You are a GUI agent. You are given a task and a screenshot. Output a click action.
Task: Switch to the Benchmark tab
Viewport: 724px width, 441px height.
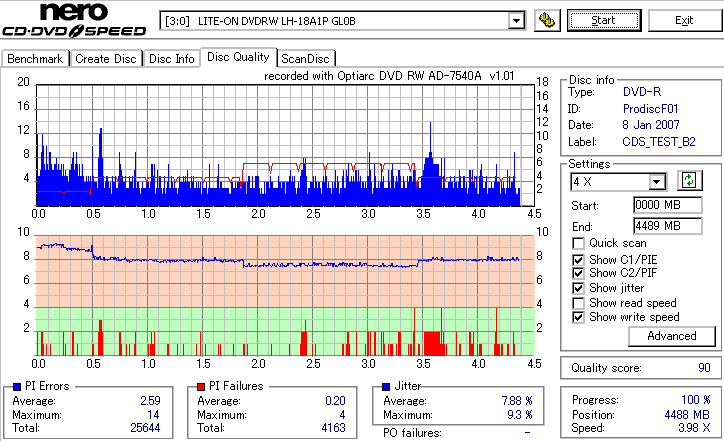tap(35, 59)
